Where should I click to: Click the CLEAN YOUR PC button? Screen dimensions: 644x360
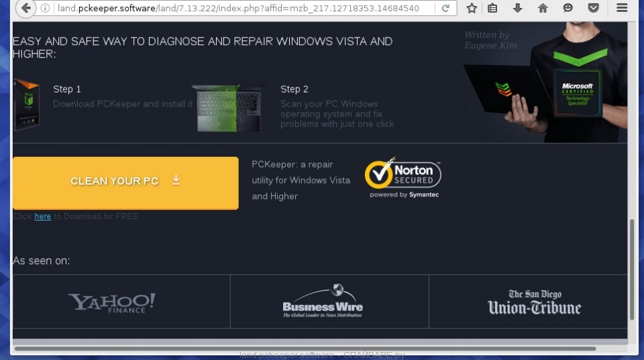pyautogui.click(x=125, y=182)
